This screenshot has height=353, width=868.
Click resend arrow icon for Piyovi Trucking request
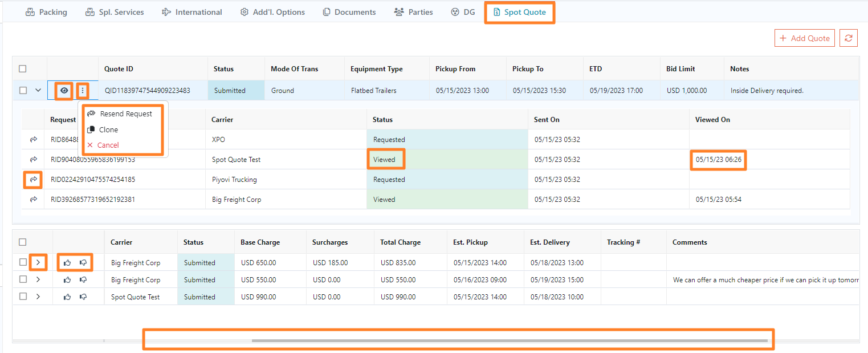point(34,180)
